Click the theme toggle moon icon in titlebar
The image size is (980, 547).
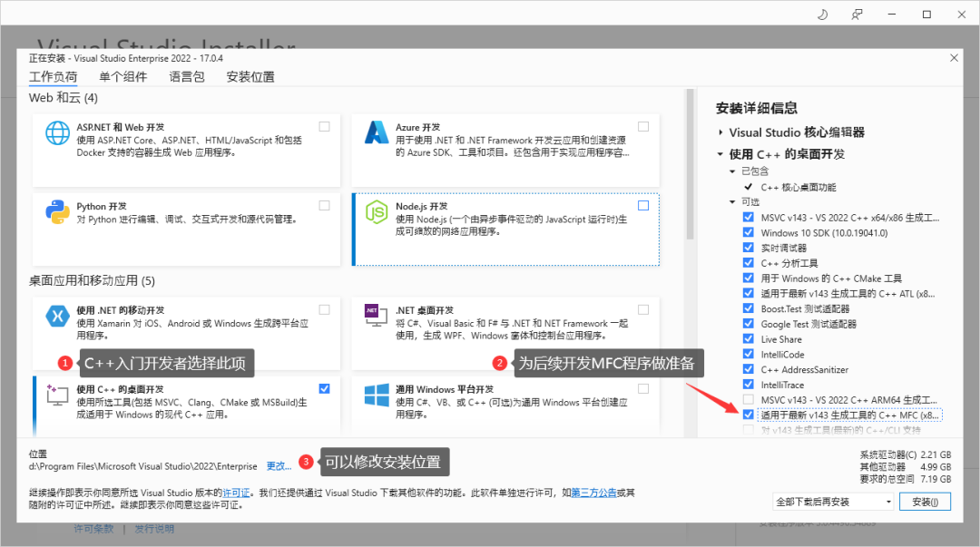click(x=821, y=14)
